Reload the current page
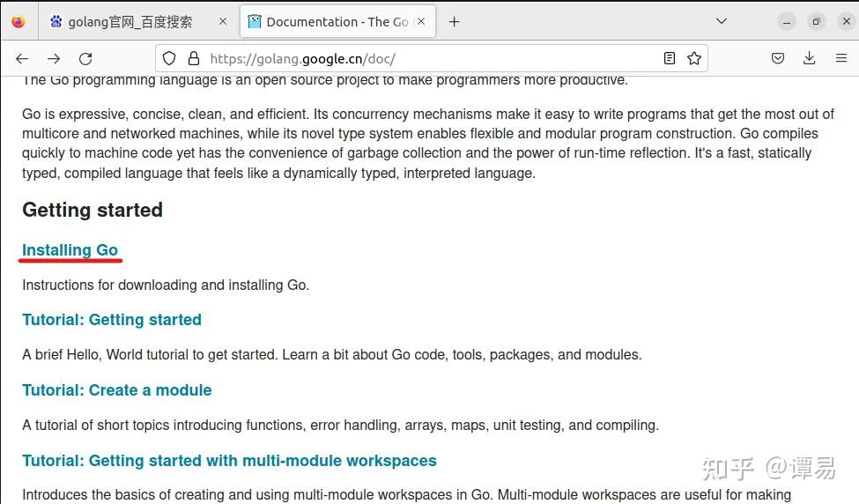Screen dimensions: 859x504 (85, 59)
